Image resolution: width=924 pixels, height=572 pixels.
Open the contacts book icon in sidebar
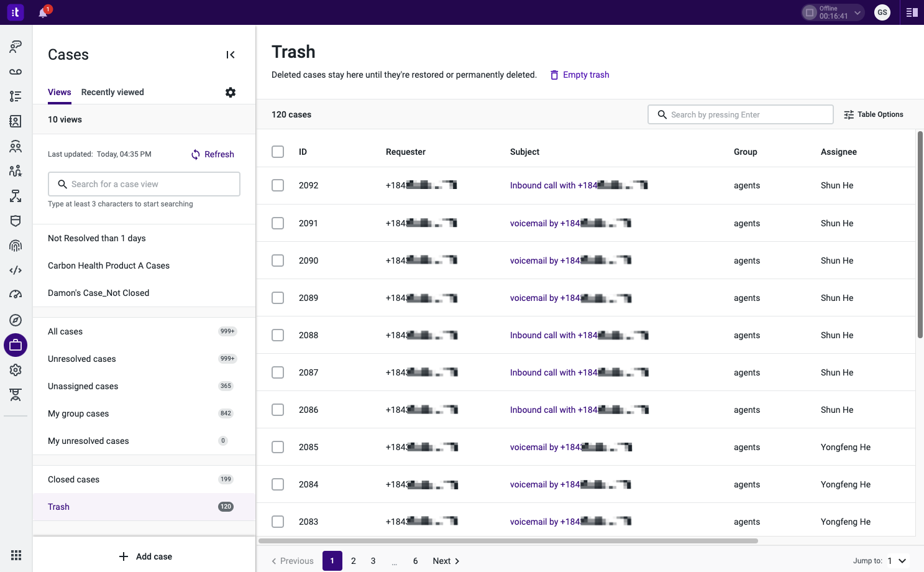[x=16, y=121]
